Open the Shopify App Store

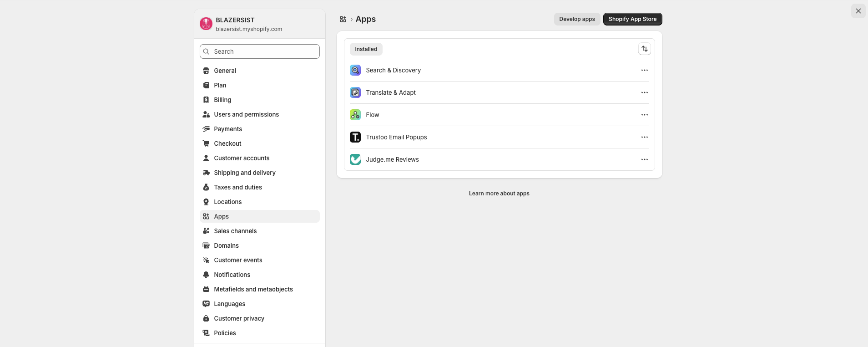[x=632, y=19]
